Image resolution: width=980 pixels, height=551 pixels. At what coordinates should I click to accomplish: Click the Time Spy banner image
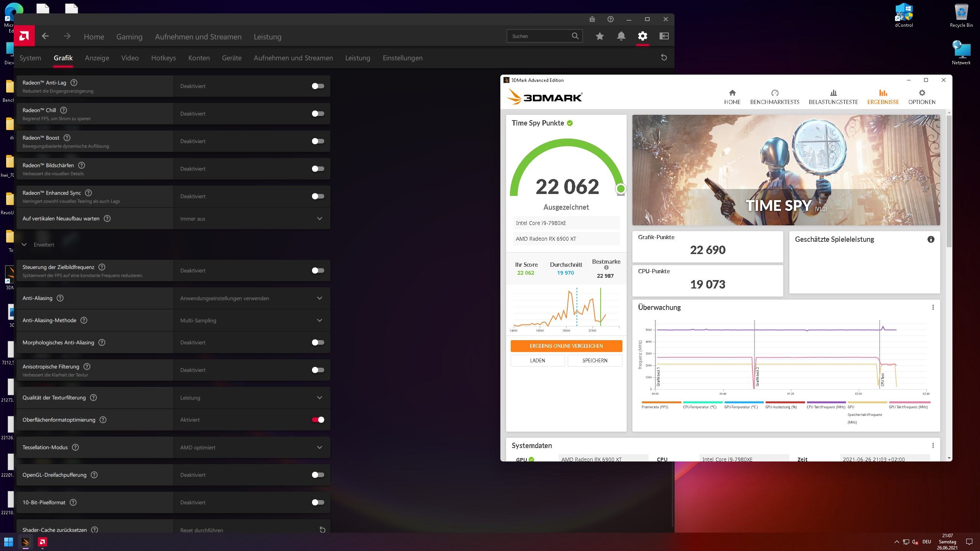click(x=786, y=170)
